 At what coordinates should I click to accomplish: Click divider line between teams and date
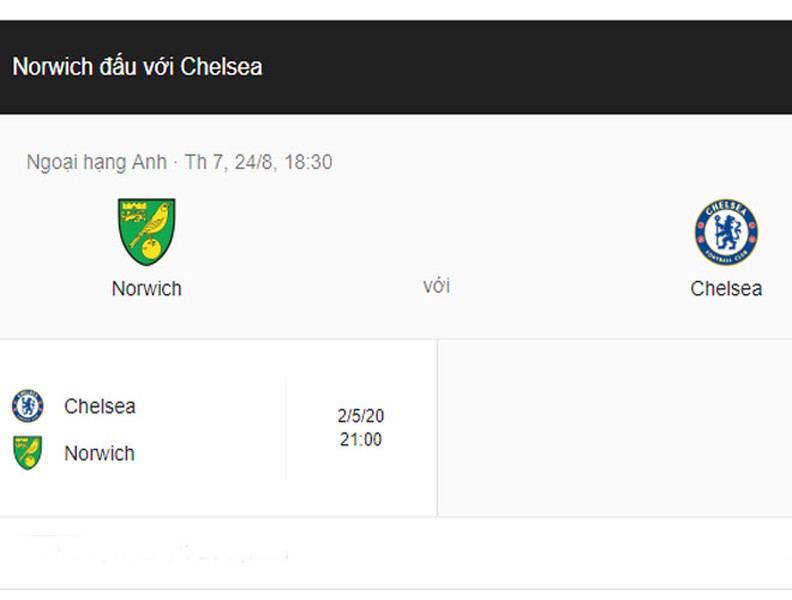click(286, 428)
